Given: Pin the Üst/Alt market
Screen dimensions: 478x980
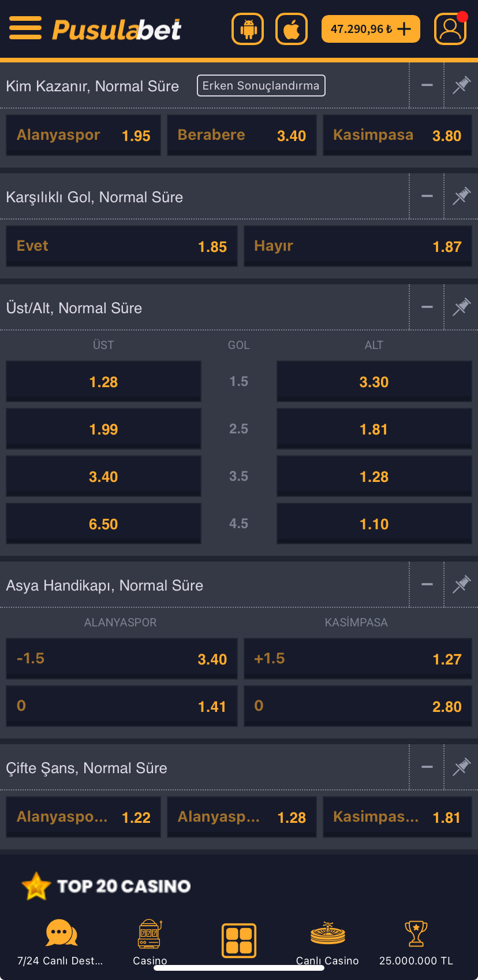Looking at the screenshot, I should 461,307.
